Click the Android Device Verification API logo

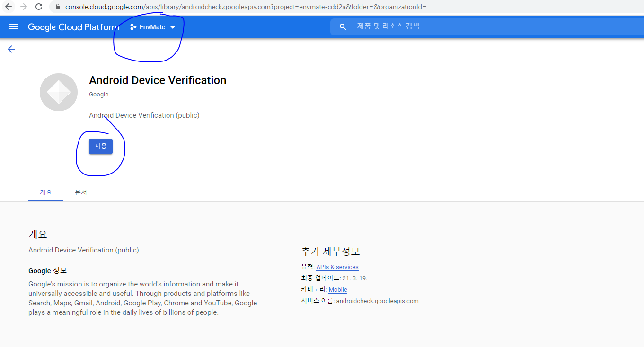coord(59,92)
